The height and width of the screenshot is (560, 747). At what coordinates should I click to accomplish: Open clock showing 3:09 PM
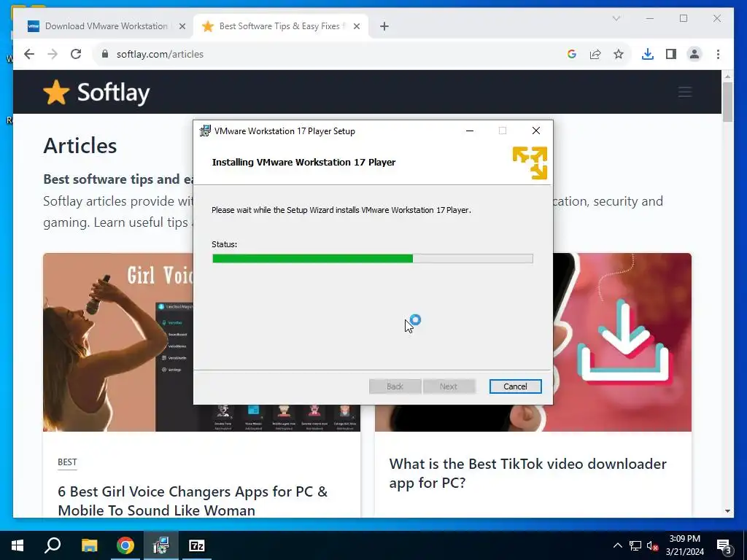tap(684, 545)
